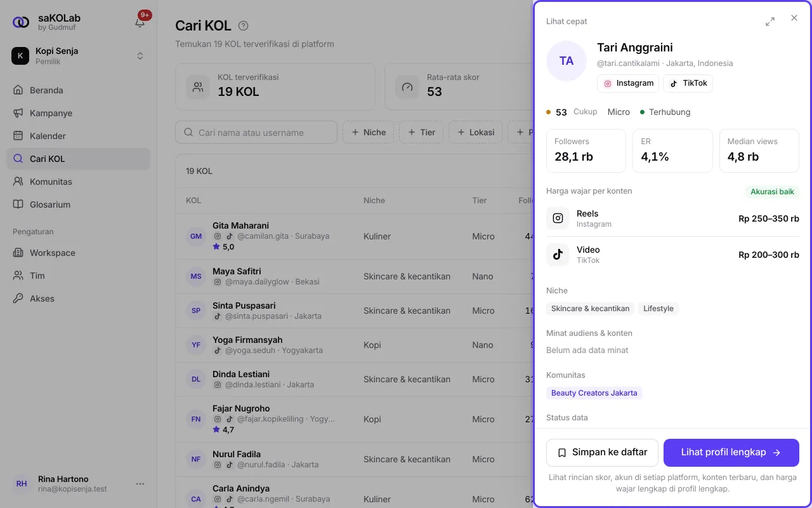
Task: Click the TA avatar of Tari Anggraini
Action: pyautogui.click(x=566, y=61)
